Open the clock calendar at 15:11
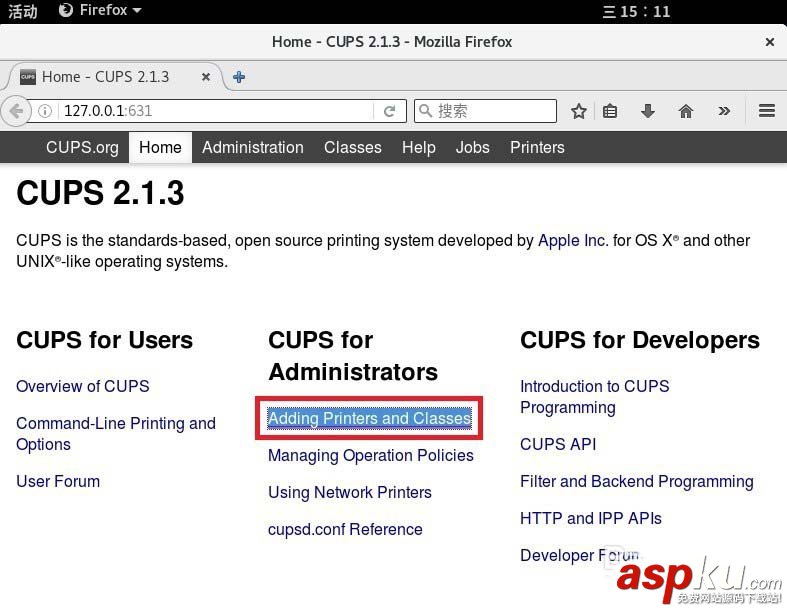 pos(636,11)
